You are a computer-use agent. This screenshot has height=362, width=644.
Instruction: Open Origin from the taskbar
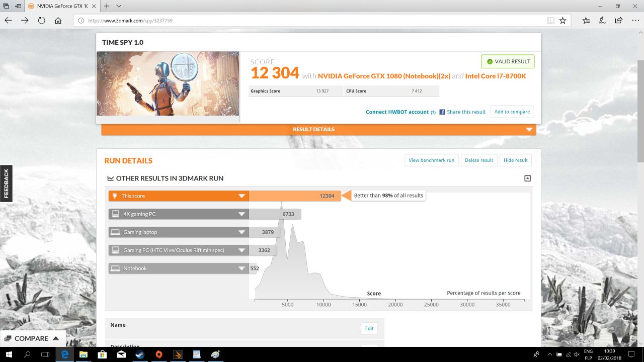click(159, 354)
